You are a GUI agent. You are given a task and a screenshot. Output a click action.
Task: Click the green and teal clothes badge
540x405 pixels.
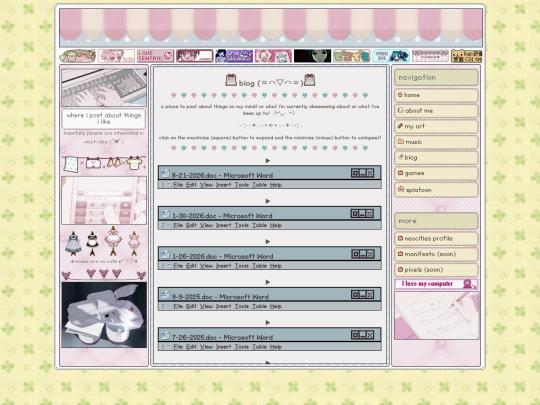coord(352,56)
